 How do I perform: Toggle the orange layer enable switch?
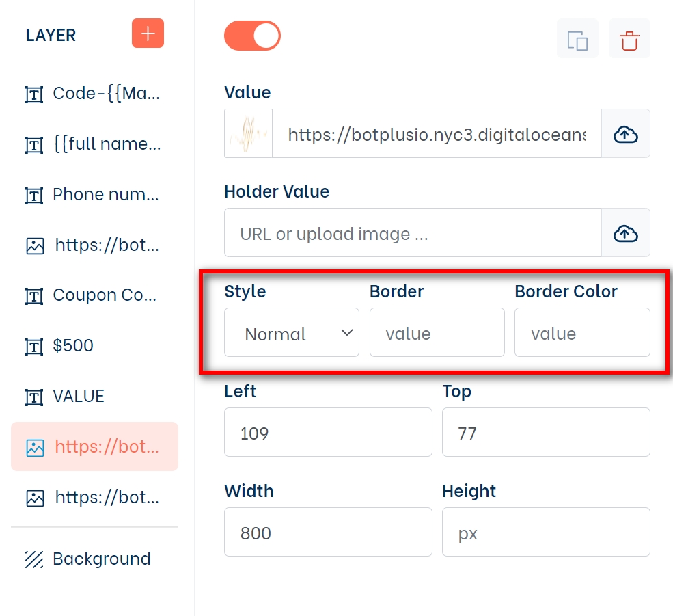point(252,36)
